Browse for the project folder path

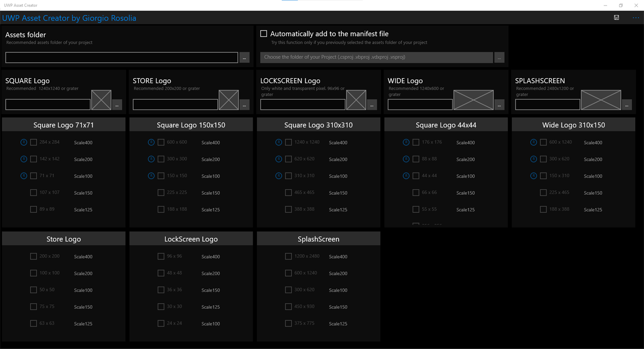click(x=499, y=58)
